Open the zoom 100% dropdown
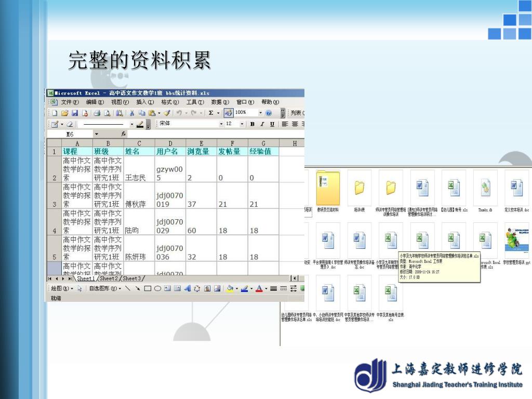This screenshot has width=532, height=399. coord(261,113)
